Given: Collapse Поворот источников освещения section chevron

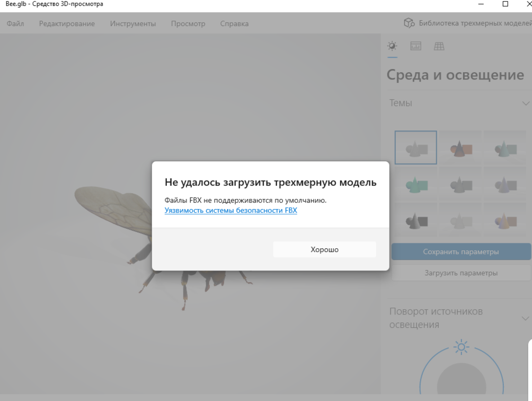Looking at the screenshot, I should coord(525,318).
